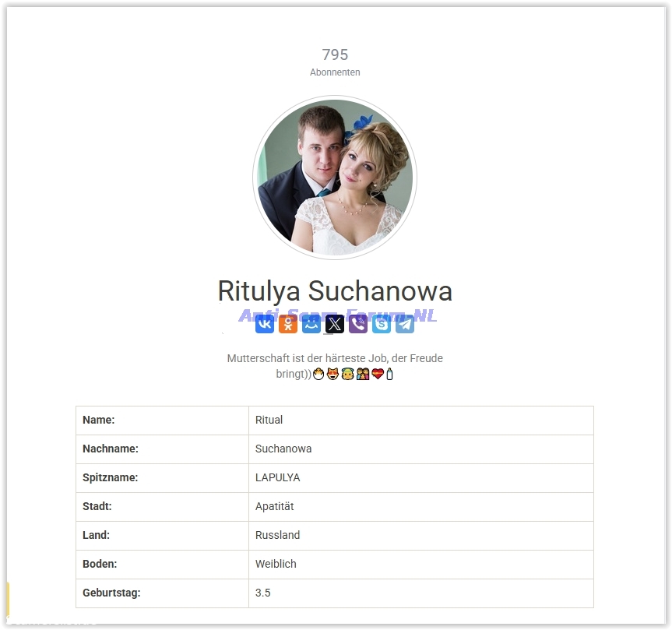Share profile via VK icon
The width and height of the screenshot is (672, 630).
[x=265, y=324]
